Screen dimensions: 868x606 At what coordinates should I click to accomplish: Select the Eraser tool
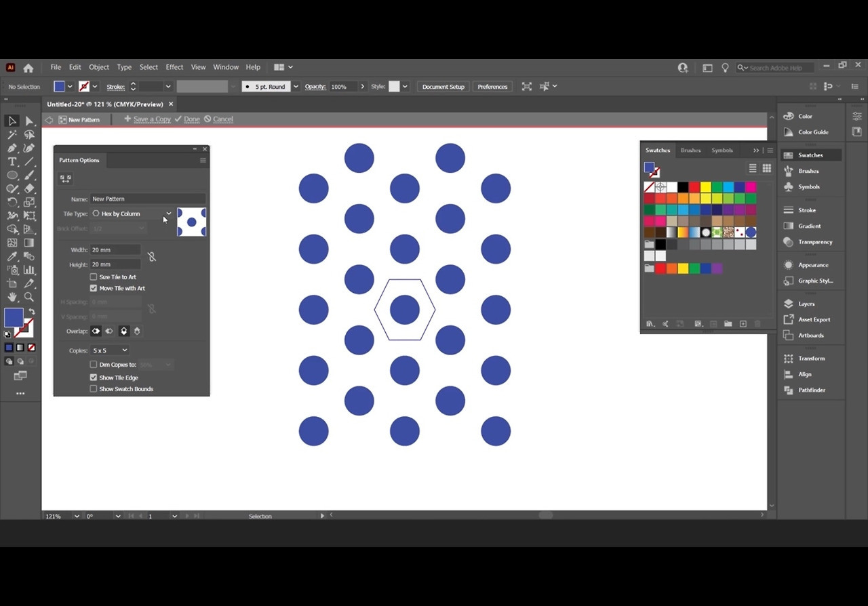(29, 188)
